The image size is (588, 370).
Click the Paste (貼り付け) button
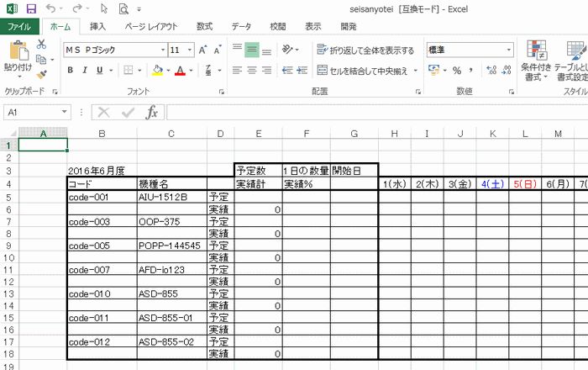coord(18,59)
